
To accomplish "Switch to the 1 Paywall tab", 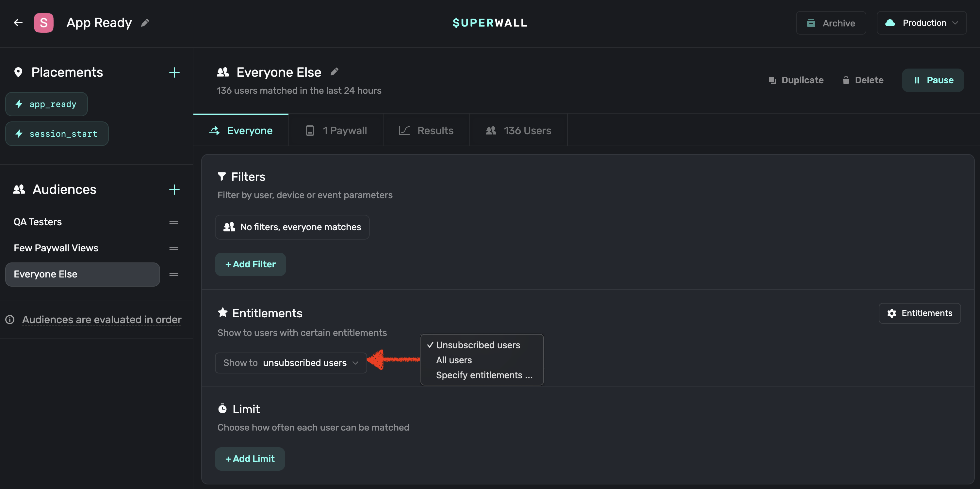I will click(336, 131).
